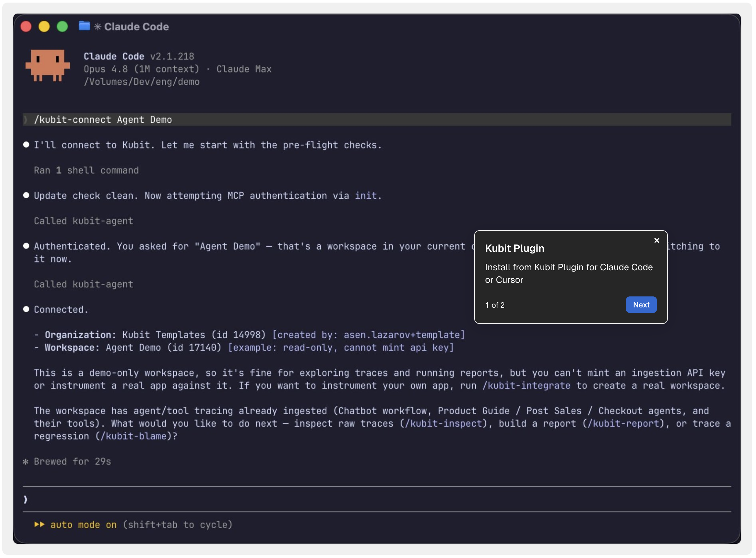Click the yellow minimize window button
Image resolution: width=756 pixels, height=558 pixels.
(44, 26)
